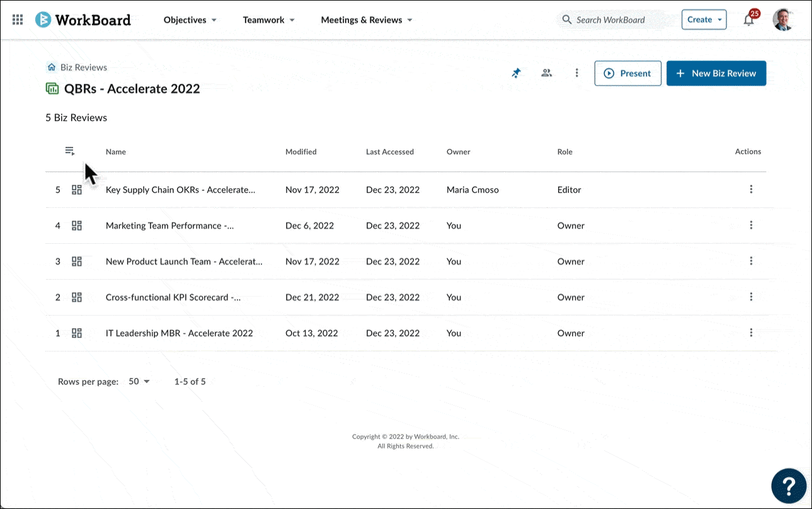
Task: Pin this Biz Review collection
Action: pyautogui.click(x=516, y=73)
